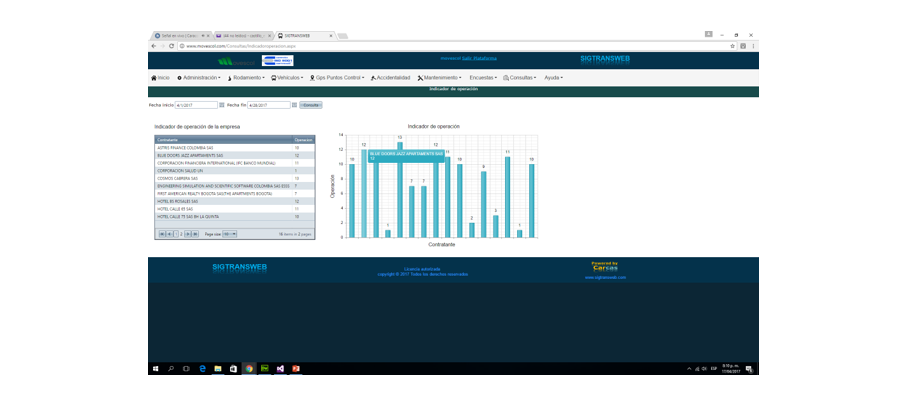
Task: Open the calendar picker for Fecha fin
Action: [294, 105]
